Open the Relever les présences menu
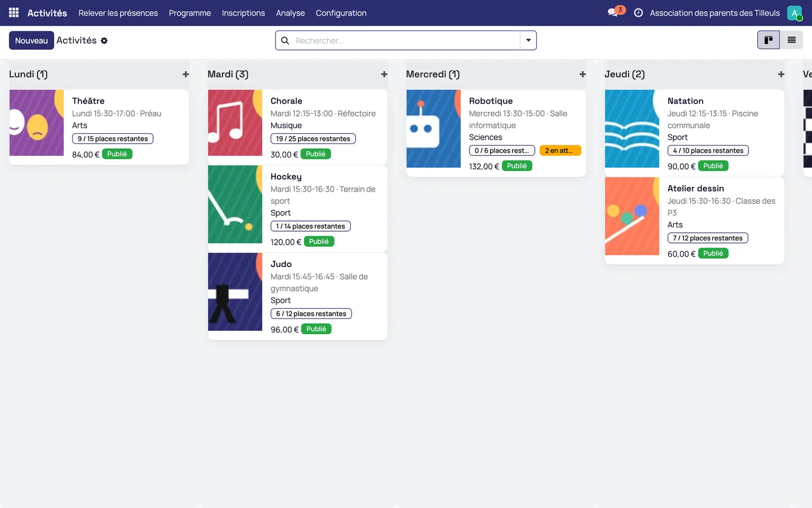 pos(118,13)
